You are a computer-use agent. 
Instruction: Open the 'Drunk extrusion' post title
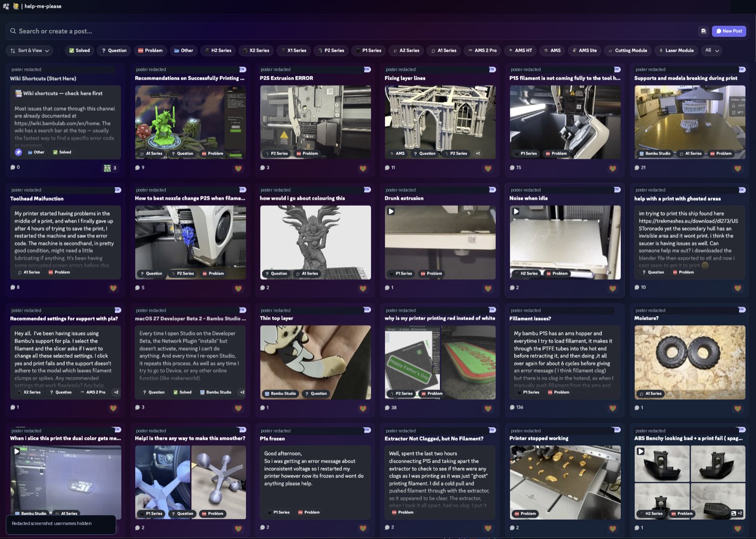(x=404, y=199)
